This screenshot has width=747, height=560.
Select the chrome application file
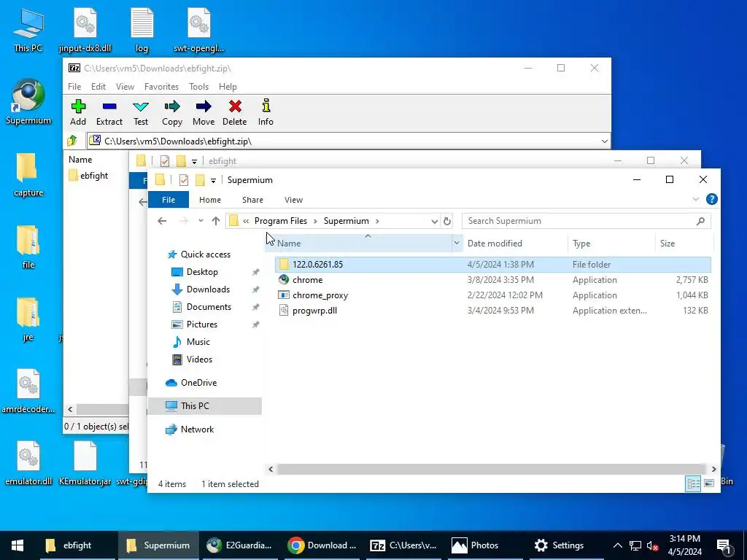click(492, 280)
